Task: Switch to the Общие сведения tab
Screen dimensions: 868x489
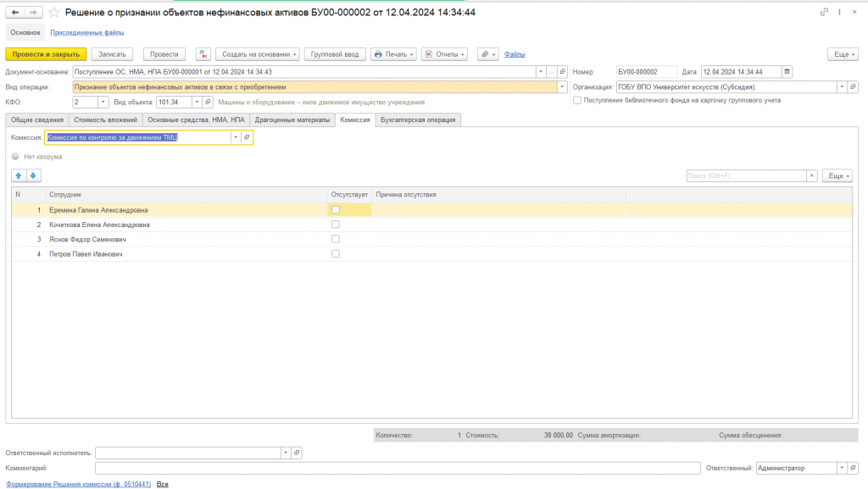Action: tap(37, 120)
